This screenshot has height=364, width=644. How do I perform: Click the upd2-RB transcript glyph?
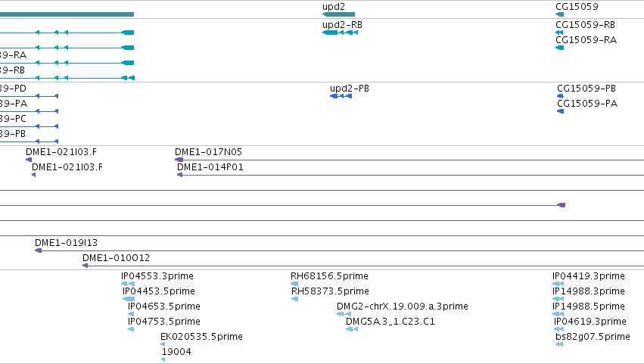click(340, 33)
